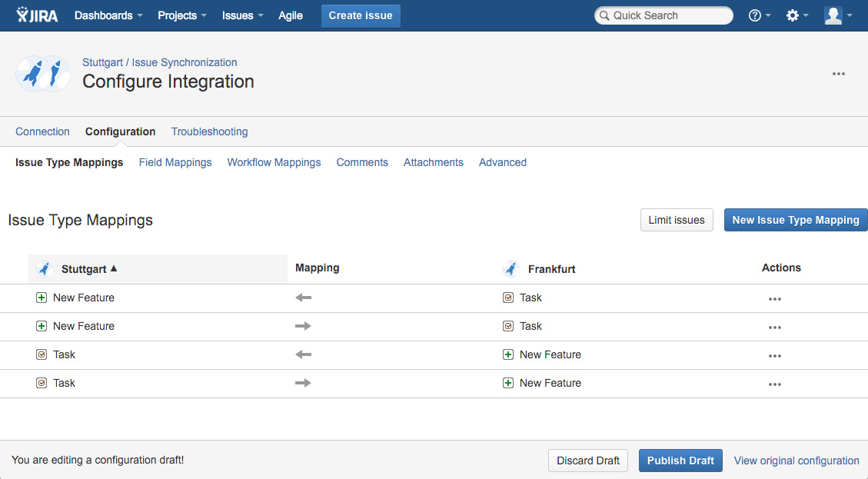Open View original configuration link
The image size is (868, 479).
click(796, 461)
